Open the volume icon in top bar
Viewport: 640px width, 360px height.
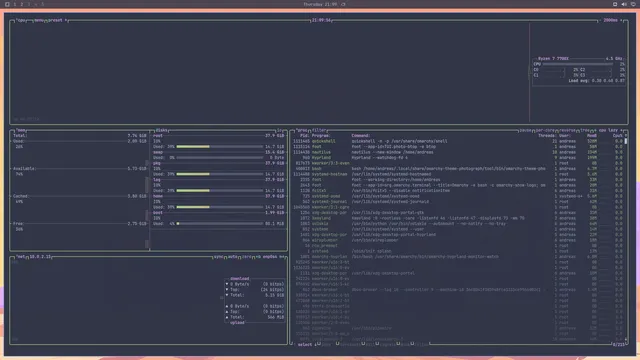(624, 4)
